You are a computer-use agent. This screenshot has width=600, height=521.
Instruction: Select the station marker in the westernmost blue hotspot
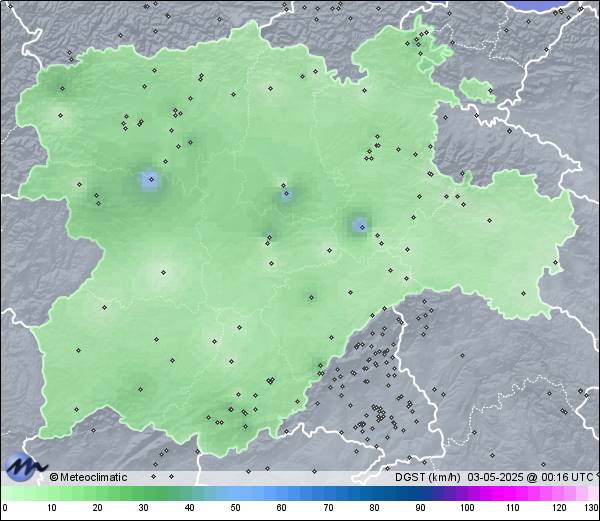click(152, 179)
